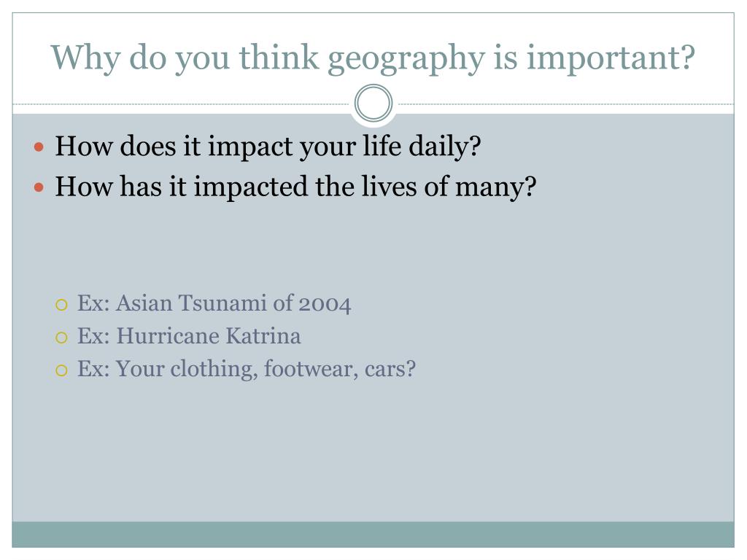747x560 pixels.
Task: Select the line 'How has it impacted the lives of many?'
Action: [x=295, y=187]
